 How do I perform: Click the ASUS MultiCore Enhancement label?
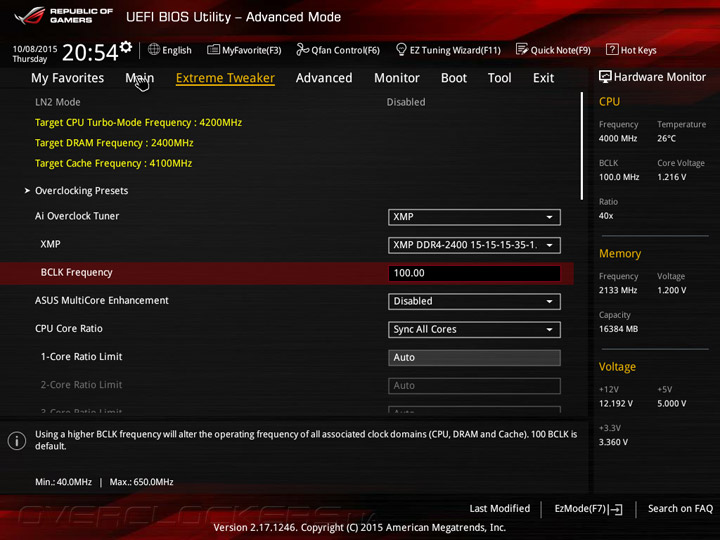click(102, 300)
